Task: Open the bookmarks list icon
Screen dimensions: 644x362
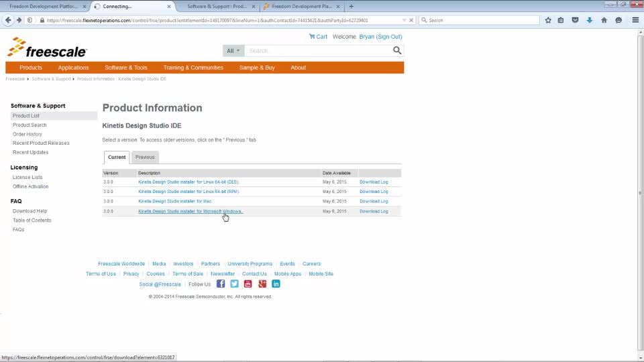Action: [561, 20]
